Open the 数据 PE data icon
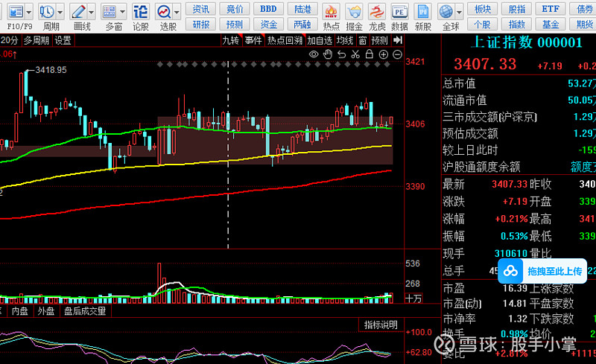Screen dimensions: 596x364 (399, 12)
